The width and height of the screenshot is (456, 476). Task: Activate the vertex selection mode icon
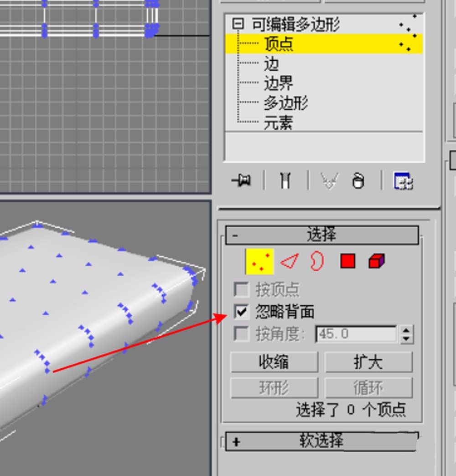[x=260, y=262]
